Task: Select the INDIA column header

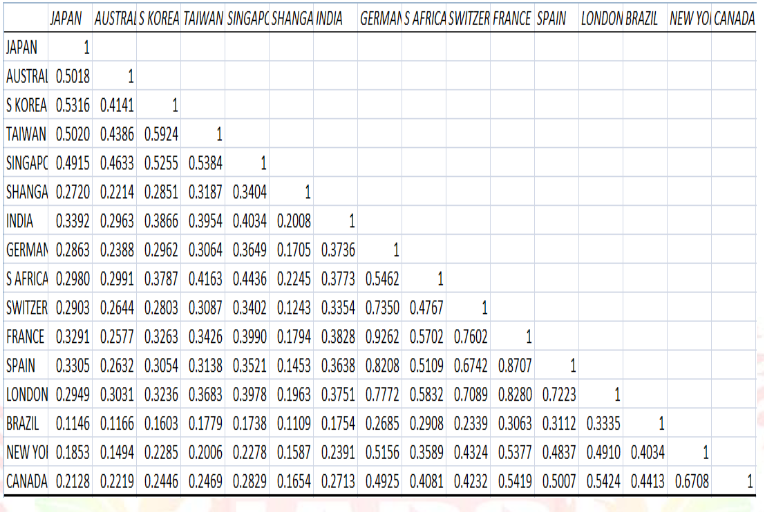Action: click(329, 19)
